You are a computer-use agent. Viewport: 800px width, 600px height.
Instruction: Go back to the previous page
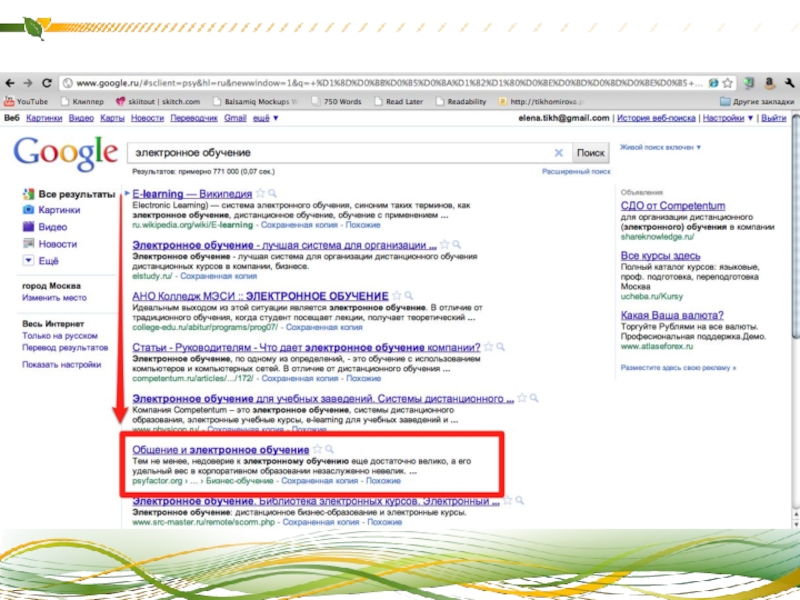[x=10, y=83]
